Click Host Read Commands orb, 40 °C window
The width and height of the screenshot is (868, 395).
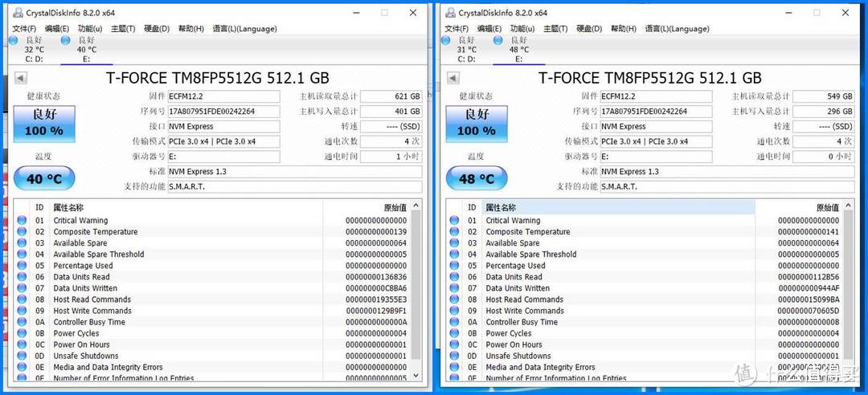click(x=22, y=299)
